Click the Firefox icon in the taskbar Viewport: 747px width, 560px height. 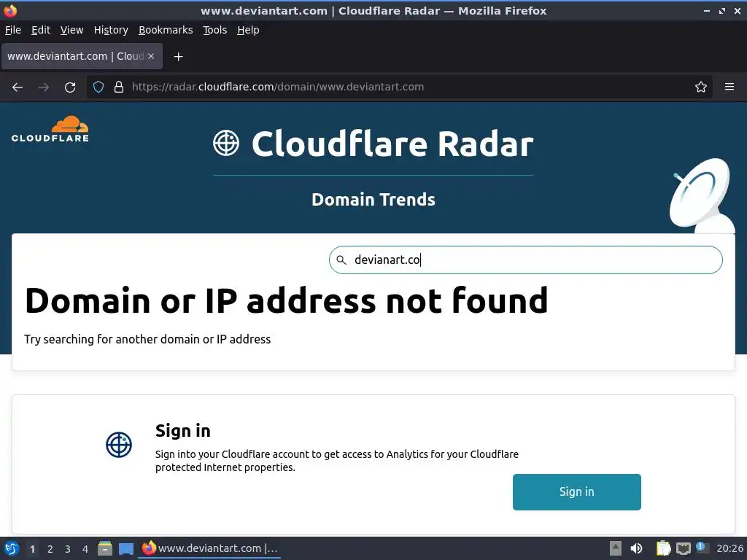[x=149, y=548]
